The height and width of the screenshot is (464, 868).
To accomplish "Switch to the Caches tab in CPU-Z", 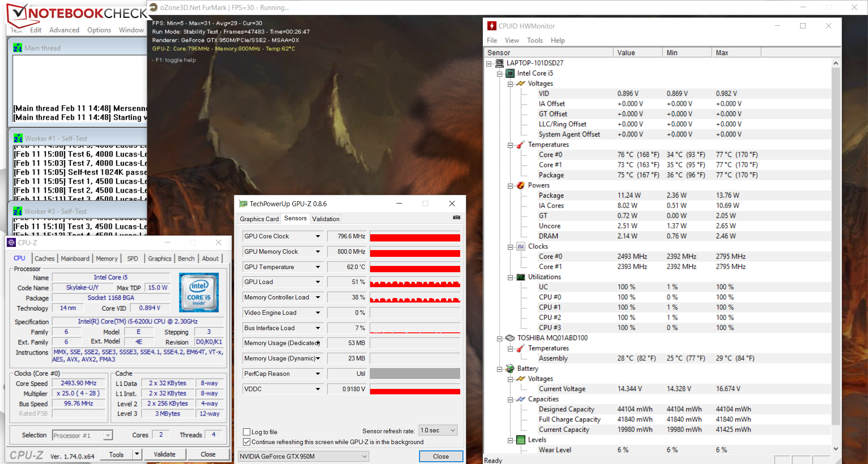I will [x=44, y=259].
